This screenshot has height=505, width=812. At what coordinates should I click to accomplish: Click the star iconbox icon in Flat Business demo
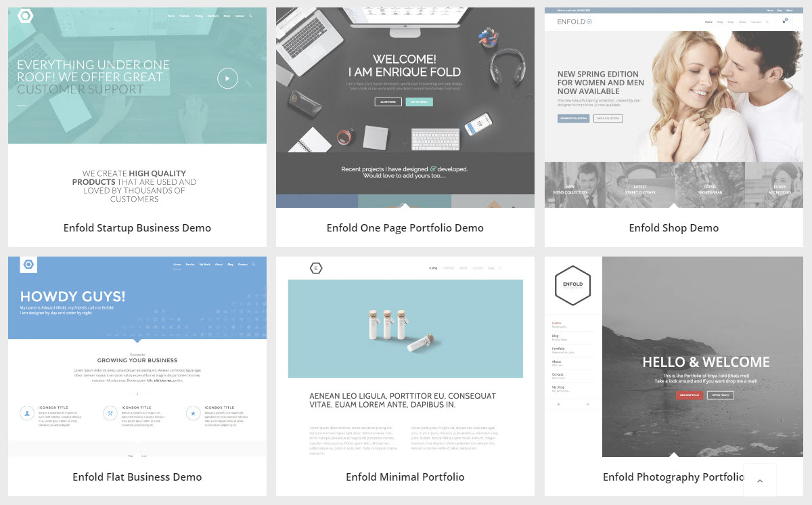pyautogui.click(x=193, y=413)
